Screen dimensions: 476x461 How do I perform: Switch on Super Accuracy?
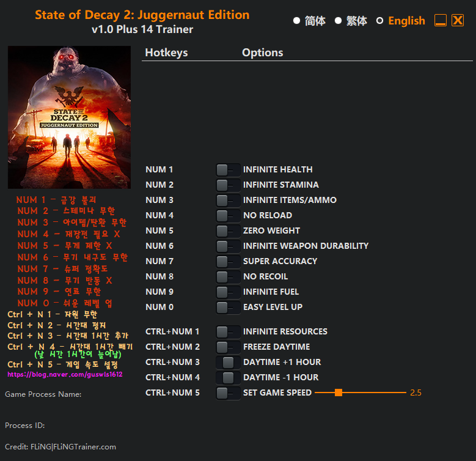[x=228, y=262]
